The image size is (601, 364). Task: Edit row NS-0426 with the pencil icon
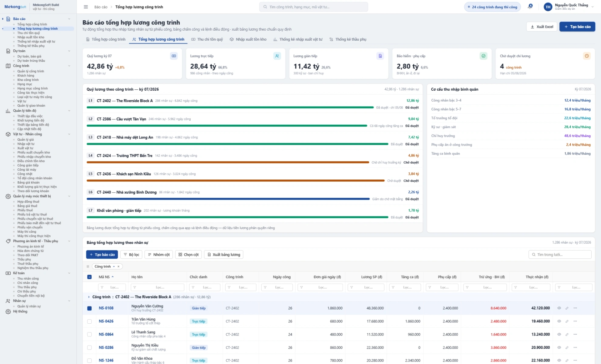click(x=567, y=321)
